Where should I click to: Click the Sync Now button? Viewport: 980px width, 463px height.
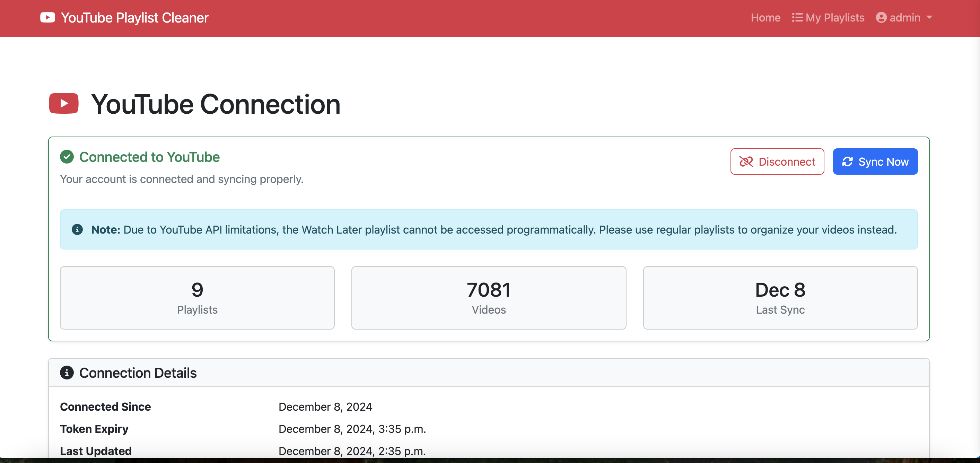[875, 162]
